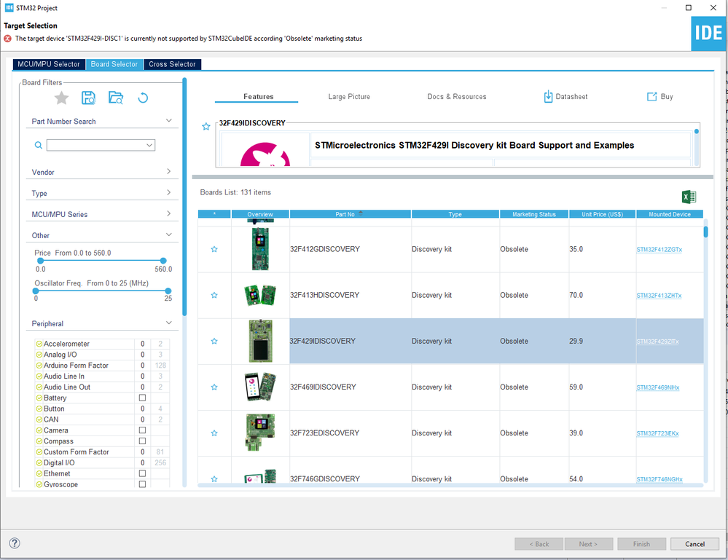
Task: Click the Accelerometer count input field
Action: tap(143, 344)
